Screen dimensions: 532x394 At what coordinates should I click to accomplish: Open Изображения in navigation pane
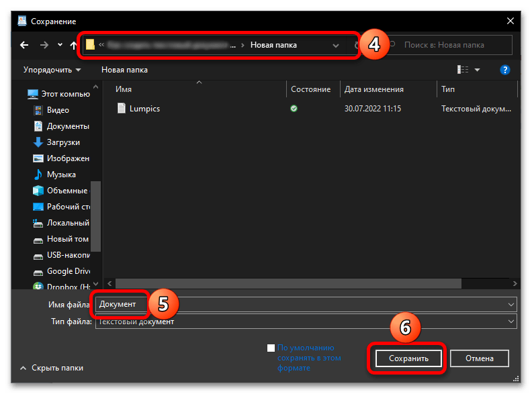(61, 158)
